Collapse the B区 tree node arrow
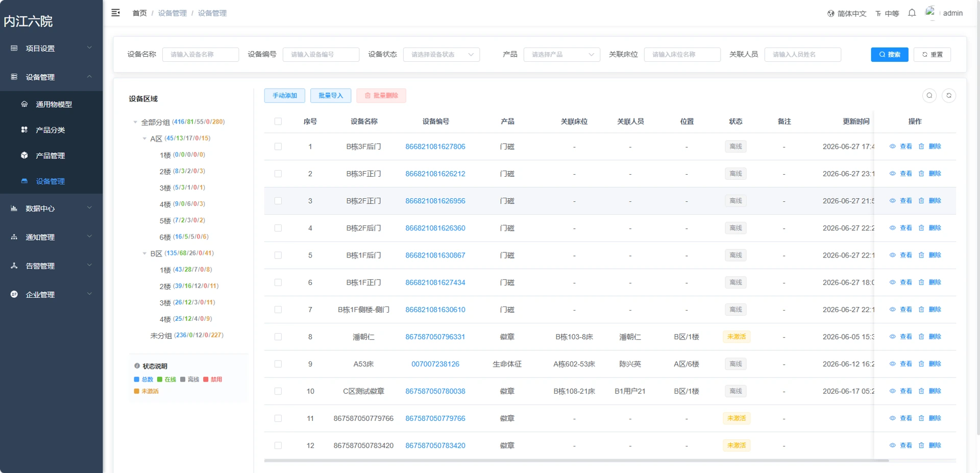 coord(144,253)
